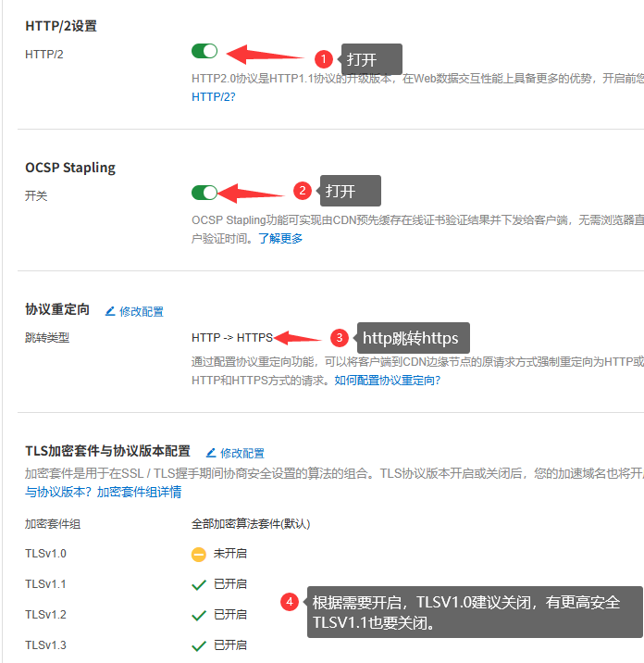Click the 已开启 text in the TLSv1.3 row
Viewport: 644px width, 663px height.
(230, 644)
